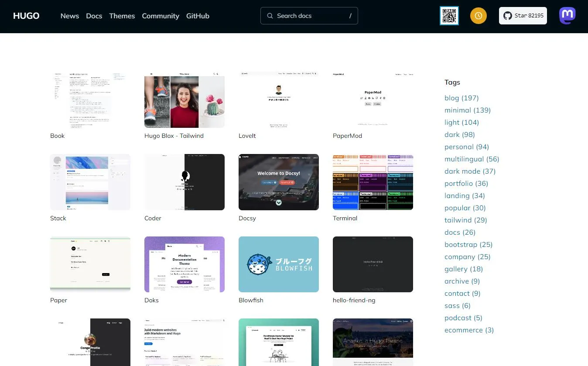The width and height of the screenshot is (588, 366).
Task: Click the Hugo Blox - Tailwind title
Action: [x=174, y=136]
